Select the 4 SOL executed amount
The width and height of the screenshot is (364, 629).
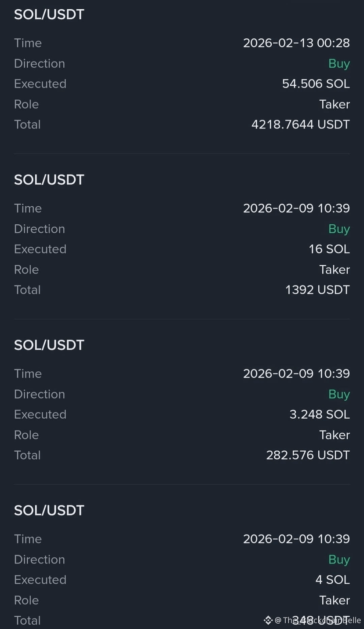click(332, 580)
